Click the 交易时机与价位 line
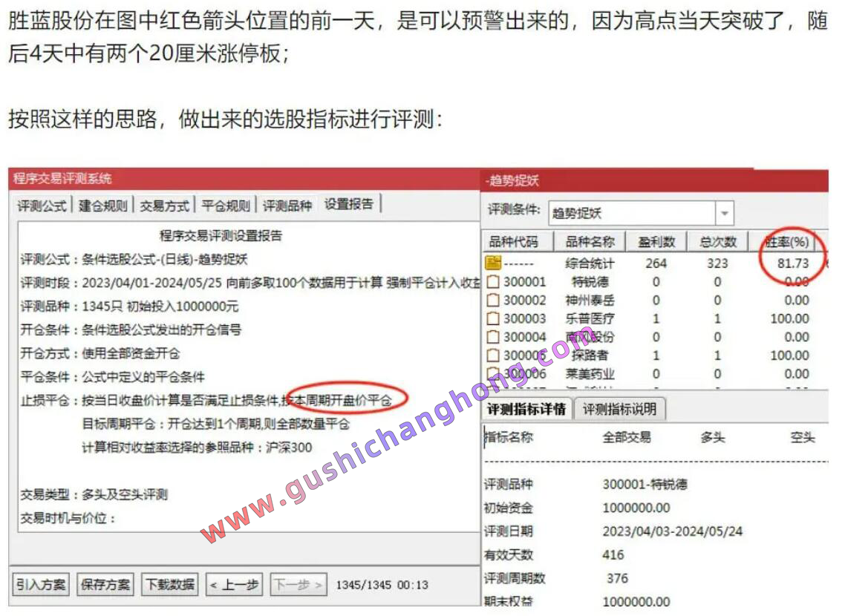This screenshot has width=848, height=616. coord(68,518)
